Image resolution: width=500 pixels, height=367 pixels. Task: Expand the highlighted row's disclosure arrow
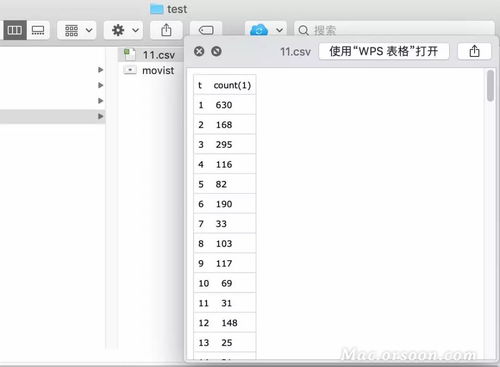(100, 116)
